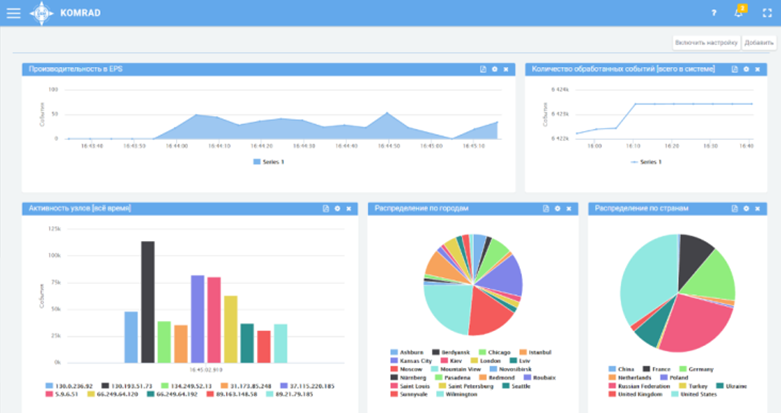Toggle legend entry 134.249.52.13

click(x=187, y=386)
